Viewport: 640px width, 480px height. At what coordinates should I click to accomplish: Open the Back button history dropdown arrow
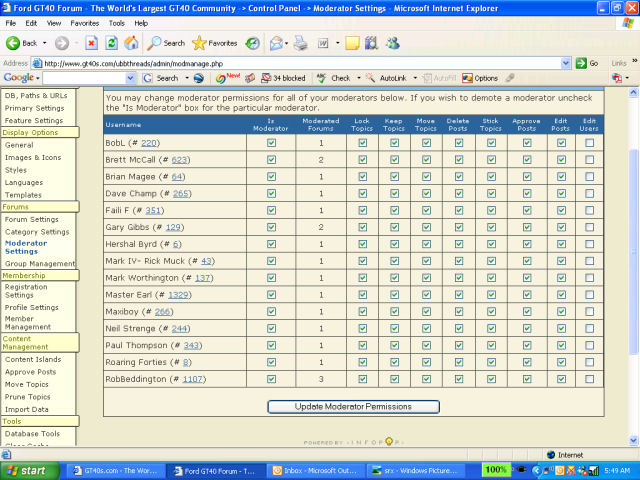pyautogui.click(x=44, y=43)
